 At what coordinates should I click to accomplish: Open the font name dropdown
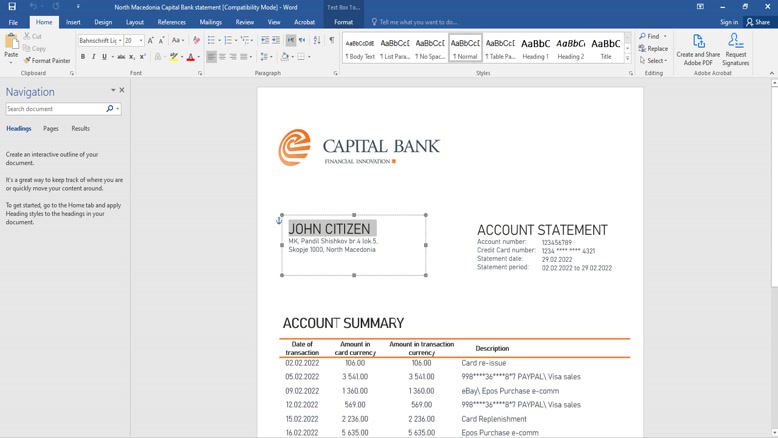pyautogui.click(x=119, y=41)
